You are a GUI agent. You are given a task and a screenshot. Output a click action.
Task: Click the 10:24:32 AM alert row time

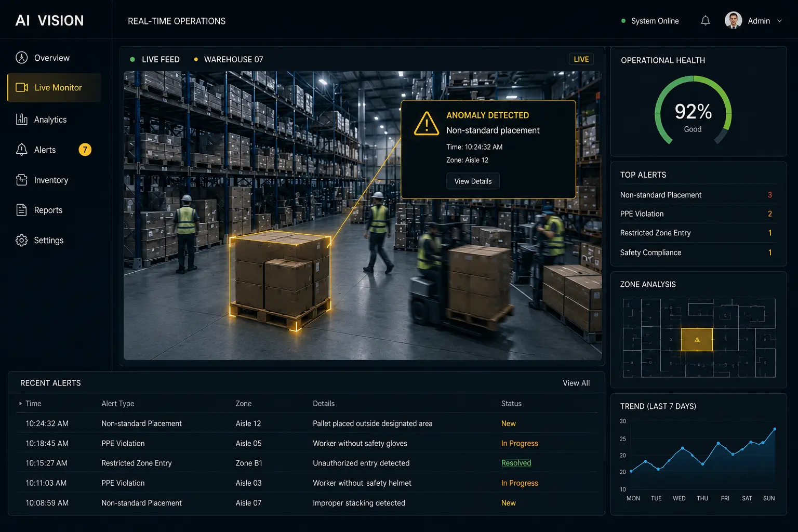coord(47,423)
